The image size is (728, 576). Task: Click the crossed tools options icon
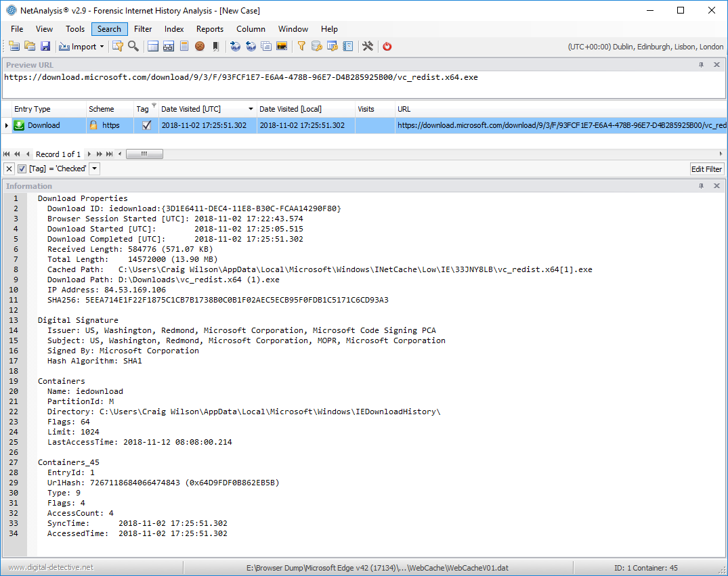368,47
